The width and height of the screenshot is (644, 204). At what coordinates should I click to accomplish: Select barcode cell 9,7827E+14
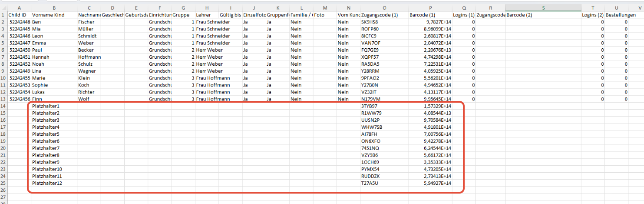[430, 22]
